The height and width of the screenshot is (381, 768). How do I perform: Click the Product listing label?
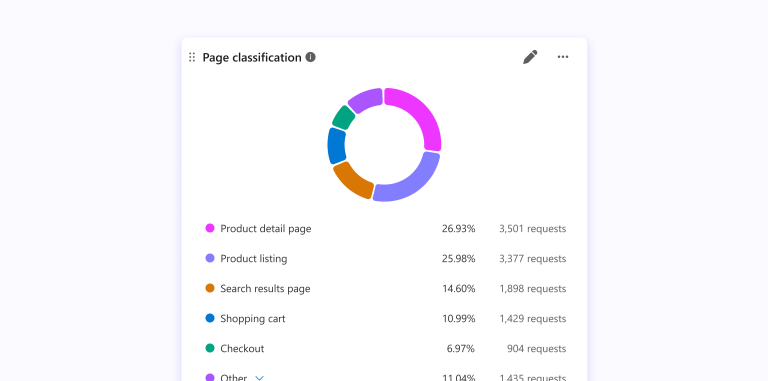pos(254,259)
